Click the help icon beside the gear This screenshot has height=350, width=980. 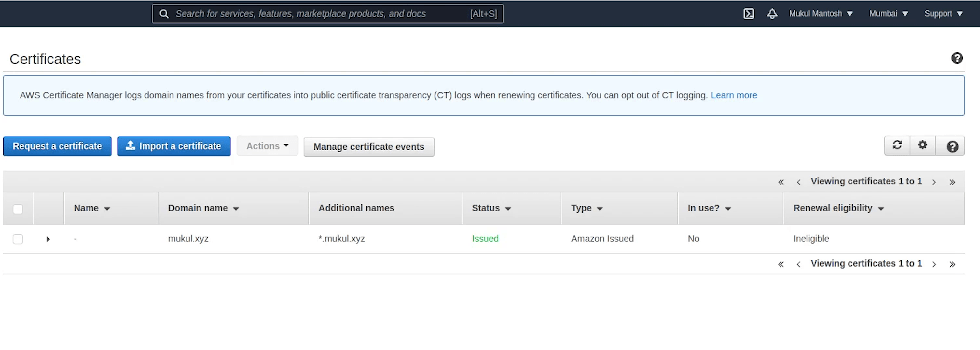pos(952,146)
